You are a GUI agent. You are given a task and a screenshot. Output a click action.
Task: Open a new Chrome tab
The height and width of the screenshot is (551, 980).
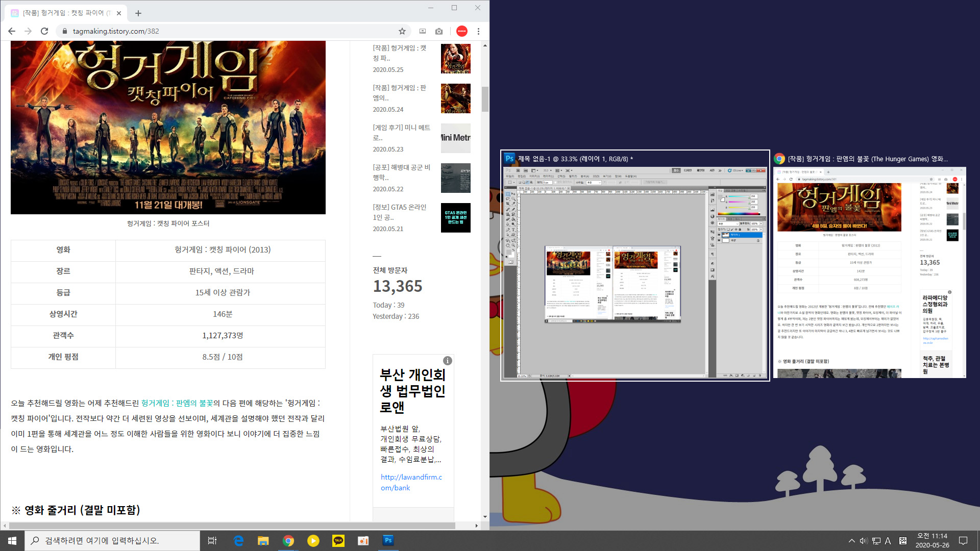pyautogui.click(x=138, y=13)
